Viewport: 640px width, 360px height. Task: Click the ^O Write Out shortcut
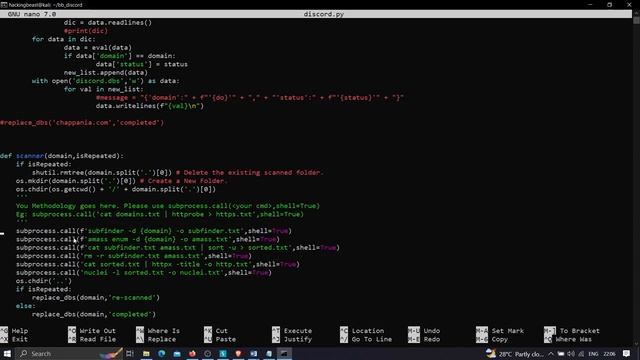coord(92,331)
